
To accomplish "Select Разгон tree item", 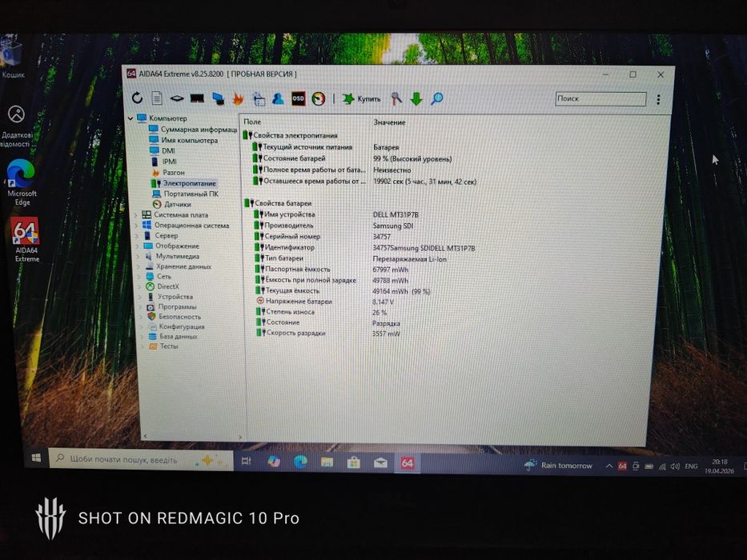I will click(x=167, y=172).
